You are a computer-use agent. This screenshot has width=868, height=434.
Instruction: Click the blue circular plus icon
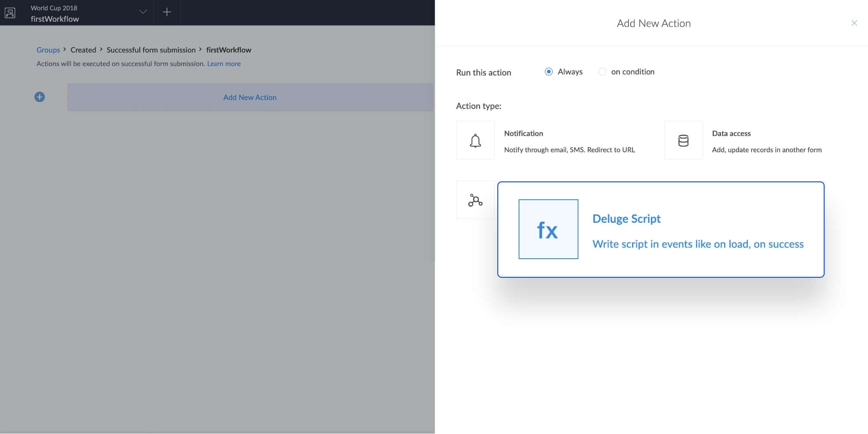click(x=39, y=97)
